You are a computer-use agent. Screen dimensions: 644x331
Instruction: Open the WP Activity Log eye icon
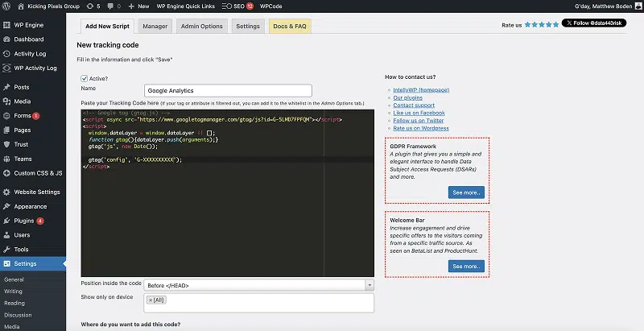click(x=6, y=68)
